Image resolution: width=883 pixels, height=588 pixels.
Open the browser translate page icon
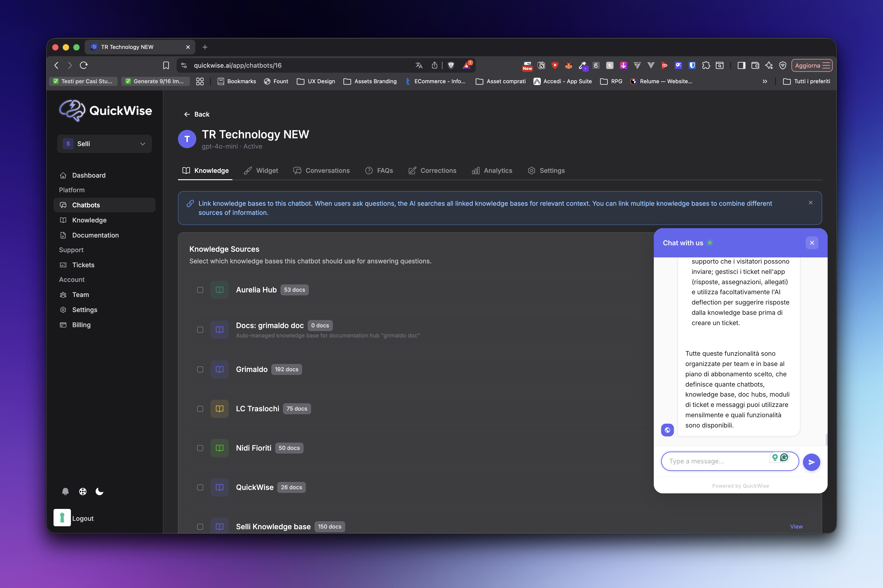pyautogui.click(x=419, y=65)
